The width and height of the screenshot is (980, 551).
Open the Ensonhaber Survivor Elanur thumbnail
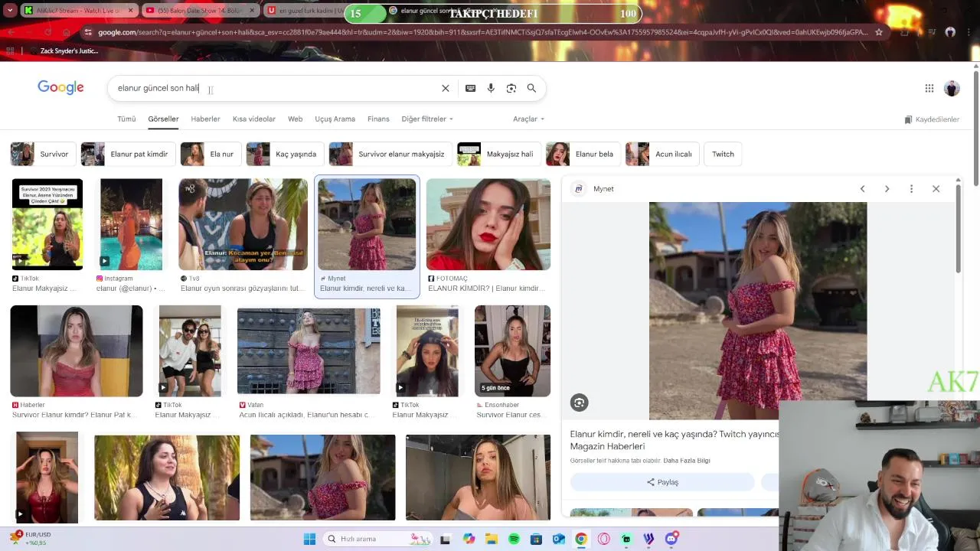(512, 350)
